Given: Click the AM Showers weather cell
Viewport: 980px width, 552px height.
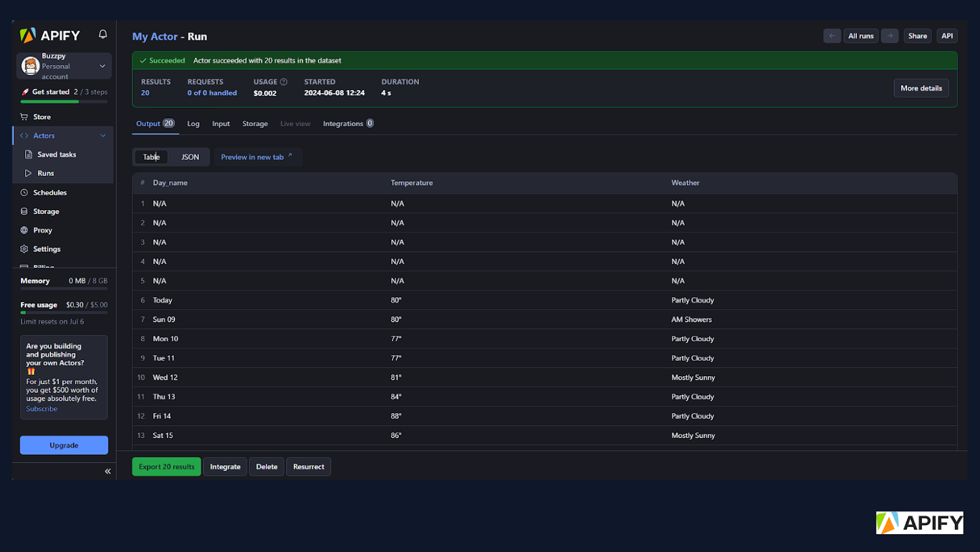Looking at the screenshot, I should [x=692, y=319].
